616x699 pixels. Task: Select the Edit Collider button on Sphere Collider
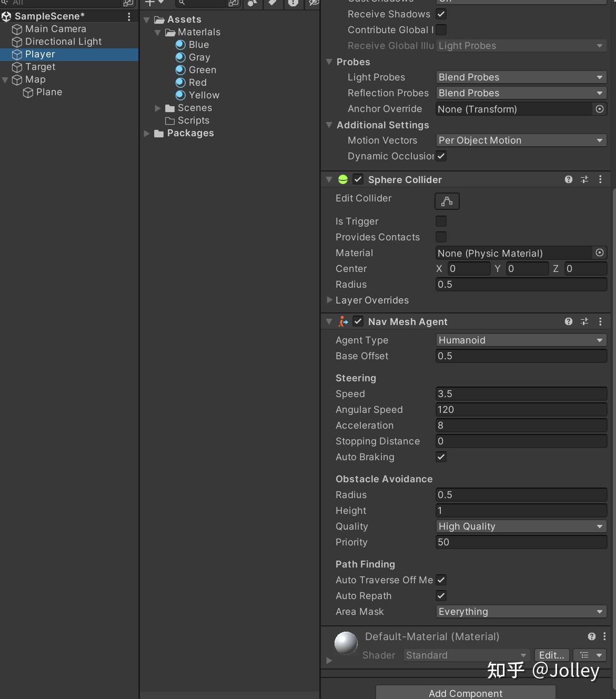click(446, 201)
